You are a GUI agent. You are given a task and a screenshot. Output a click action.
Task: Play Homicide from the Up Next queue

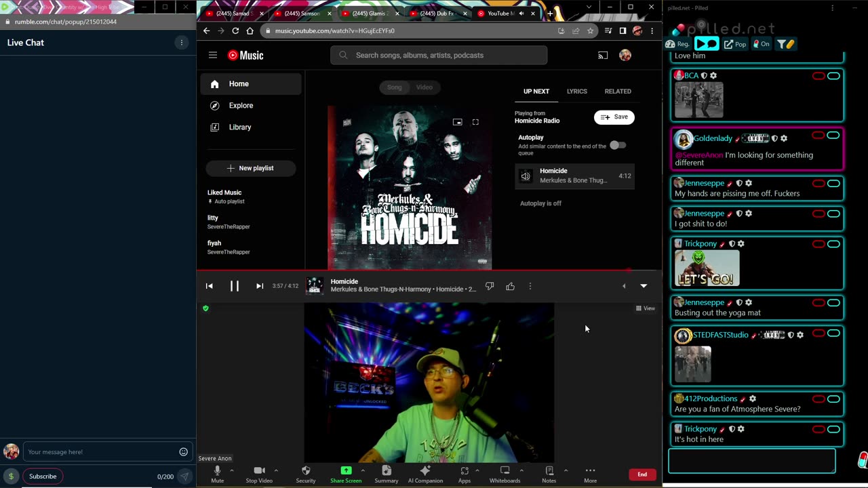575,176
